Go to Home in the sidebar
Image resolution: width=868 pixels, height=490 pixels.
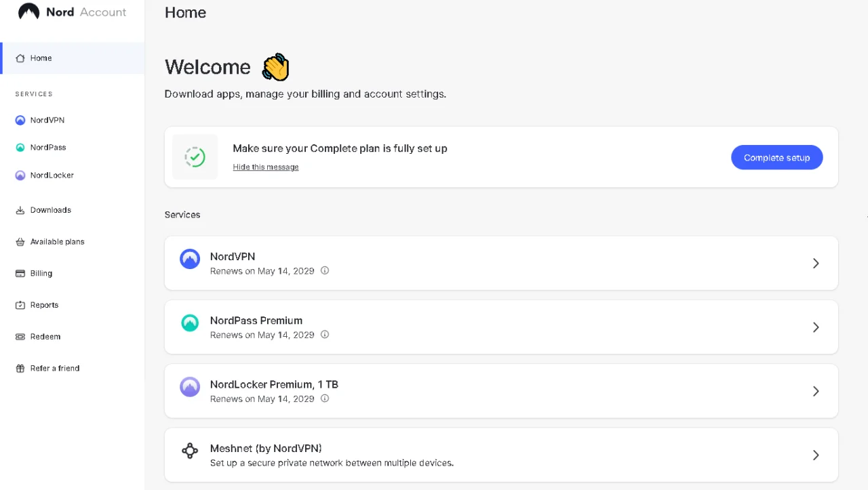pyautogui.click(x=73, y=58)
